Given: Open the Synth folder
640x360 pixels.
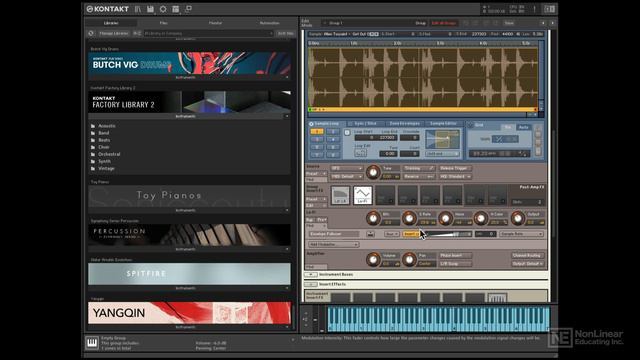Looking at the screenshot, I should click(104, 161).
